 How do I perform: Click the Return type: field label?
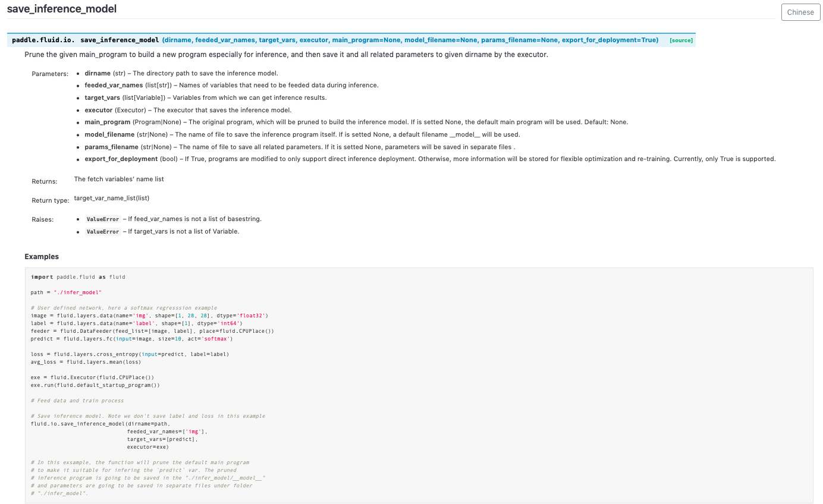pos(51,200)
